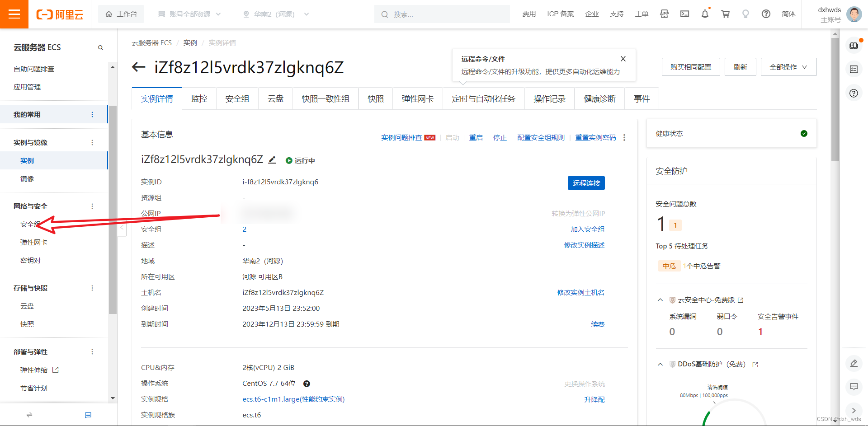Click the user avatar picture

click(x=854, y=14)
